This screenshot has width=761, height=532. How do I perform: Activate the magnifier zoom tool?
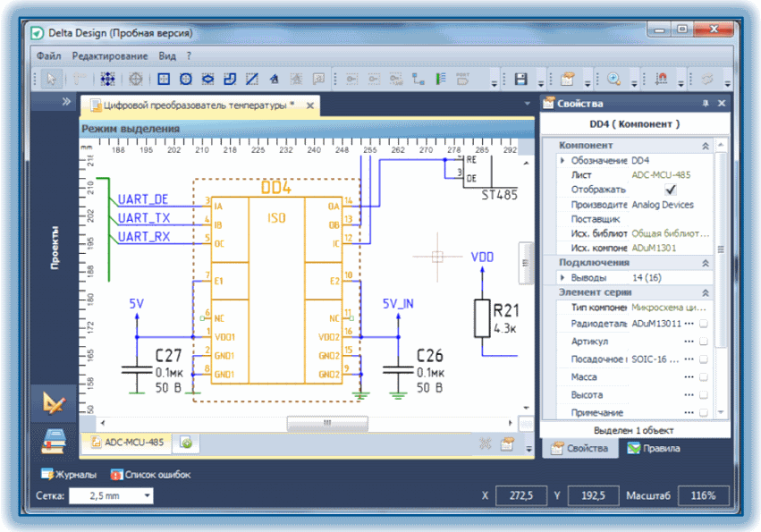click(614, 79)
